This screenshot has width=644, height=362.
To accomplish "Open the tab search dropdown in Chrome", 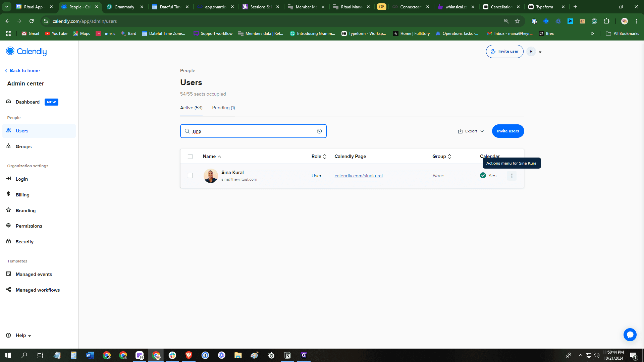I will 7,7.
